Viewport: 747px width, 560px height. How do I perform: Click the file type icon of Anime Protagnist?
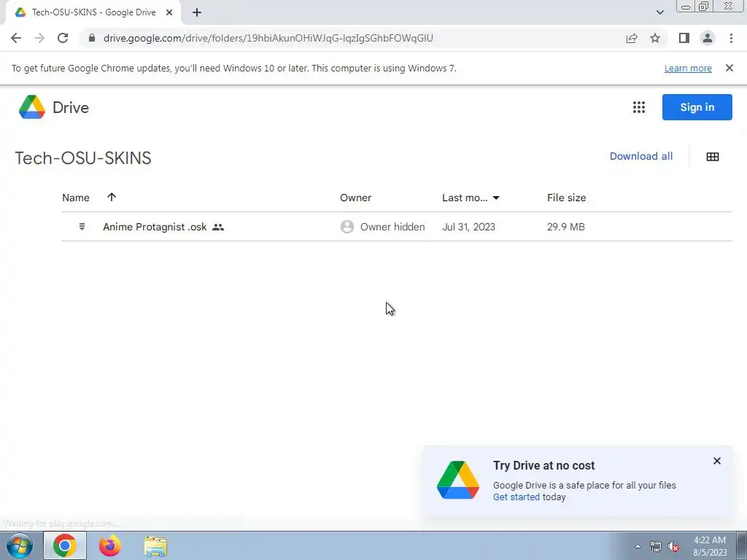[82, 227]
